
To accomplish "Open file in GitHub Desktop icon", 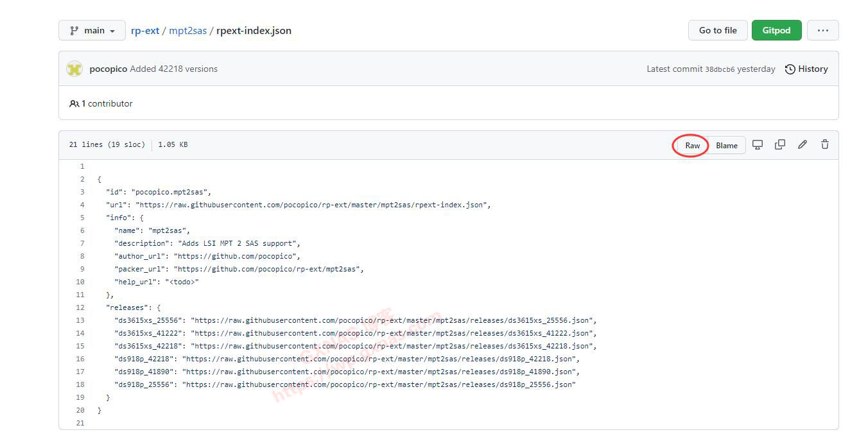I will [758, 145].
